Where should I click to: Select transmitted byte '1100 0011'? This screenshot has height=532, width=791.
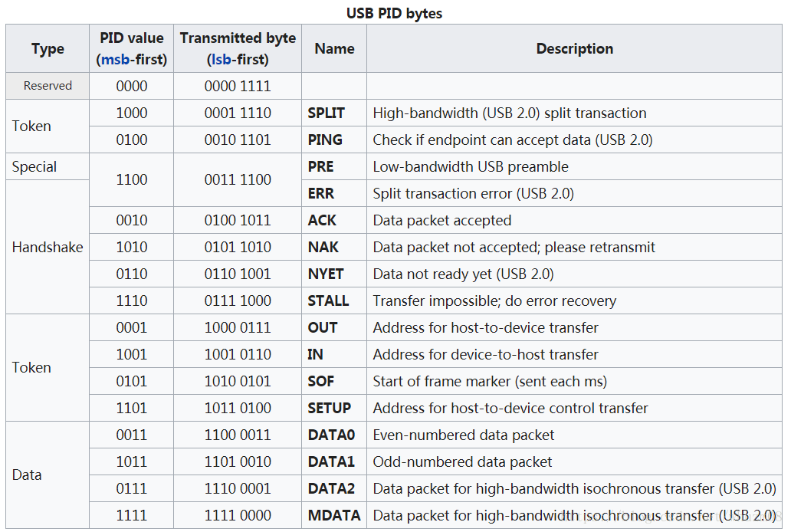tap(238, 435)
